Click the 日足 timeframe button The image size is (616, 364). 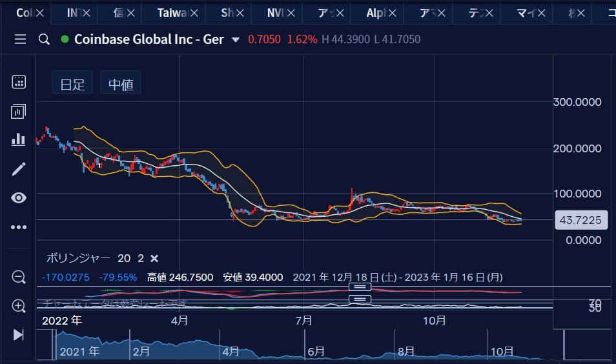[x=72, y=84]
